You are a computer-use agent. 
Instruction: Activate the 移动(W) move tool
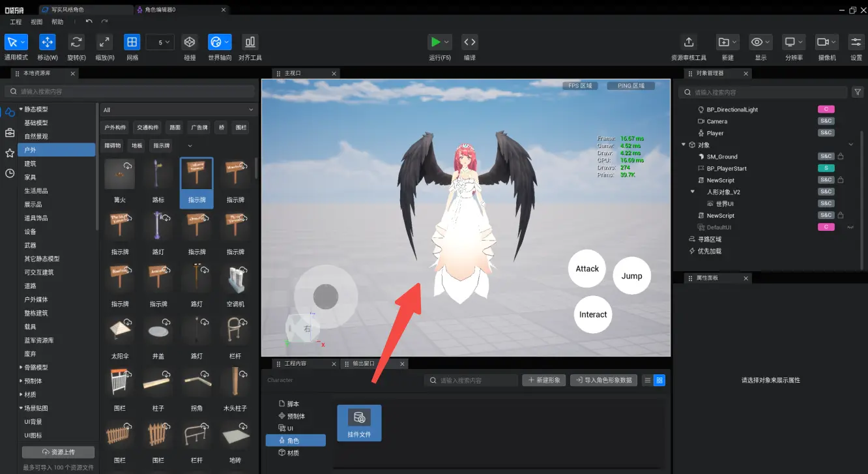tap(48, 42)
